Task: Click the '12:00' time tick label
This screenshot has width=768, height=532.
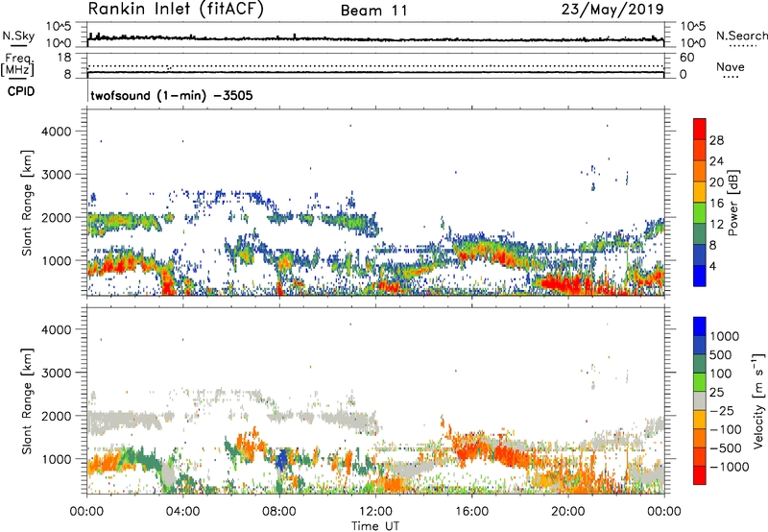Action: pyautogui.click(x=375, y=512)
